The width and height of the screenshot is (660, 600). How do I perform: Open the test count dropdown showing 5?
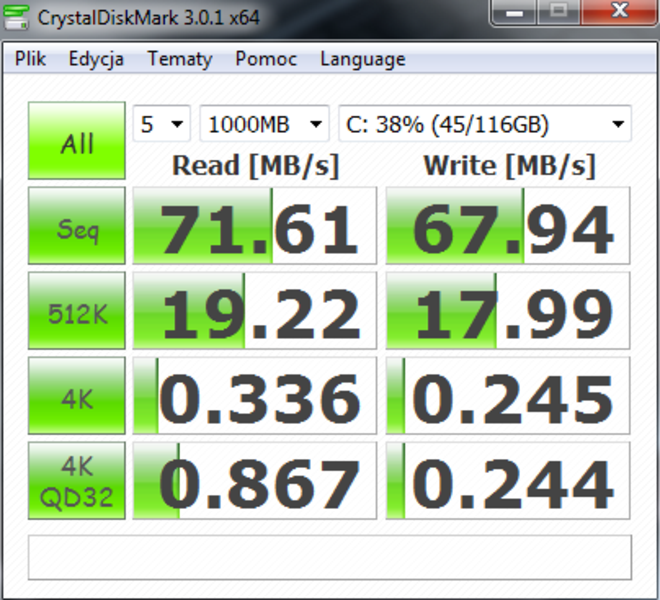coord(162,124)
